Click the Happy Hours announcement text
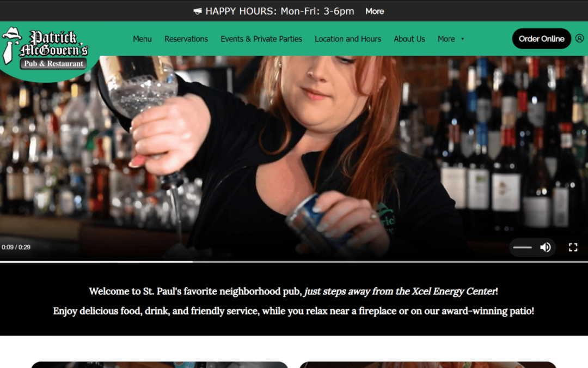 point(280,11)
